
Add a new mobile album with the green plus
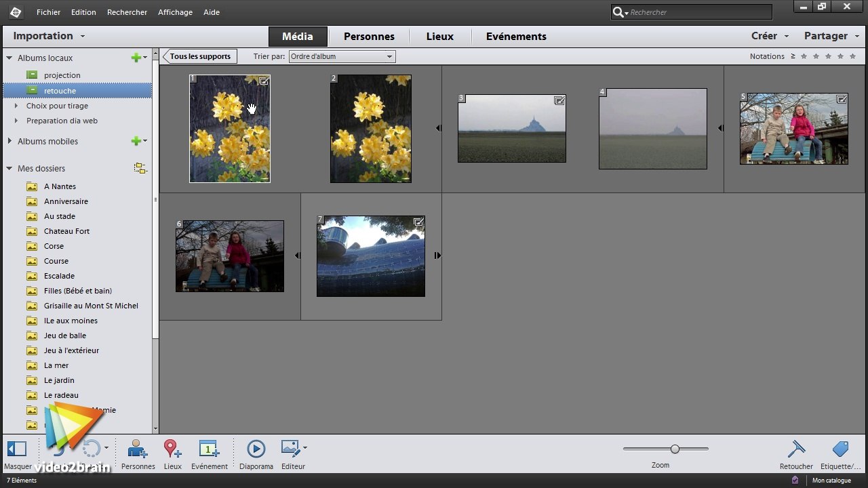coord(136,141)
